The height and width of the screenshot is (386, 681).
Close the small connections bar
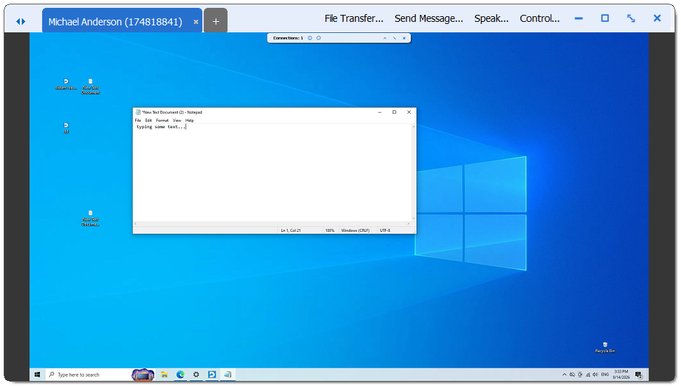click(404, 38)
